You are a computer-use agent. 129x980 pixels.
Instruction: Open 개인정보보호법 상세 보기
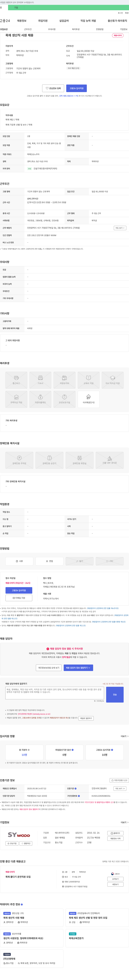49,668
